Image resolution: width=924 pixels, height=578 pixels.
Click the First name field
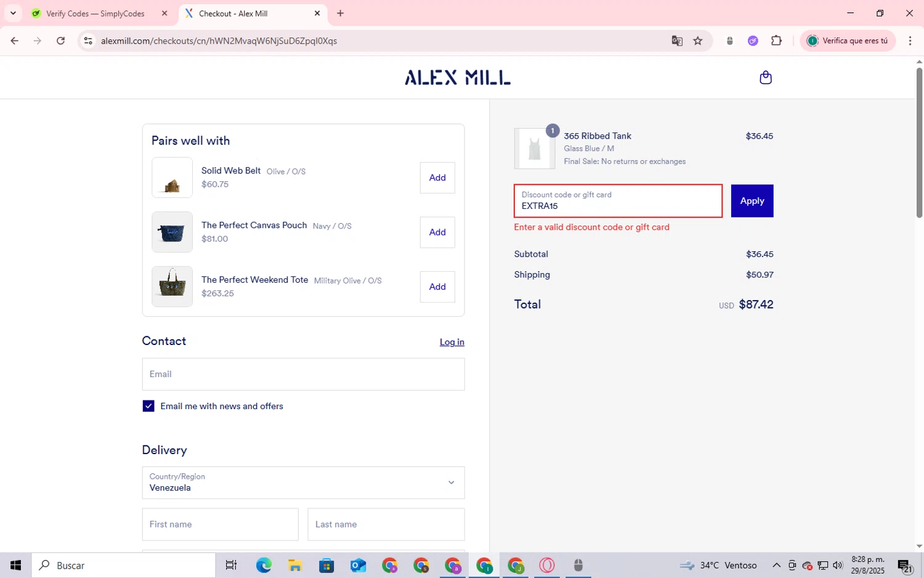220,524
